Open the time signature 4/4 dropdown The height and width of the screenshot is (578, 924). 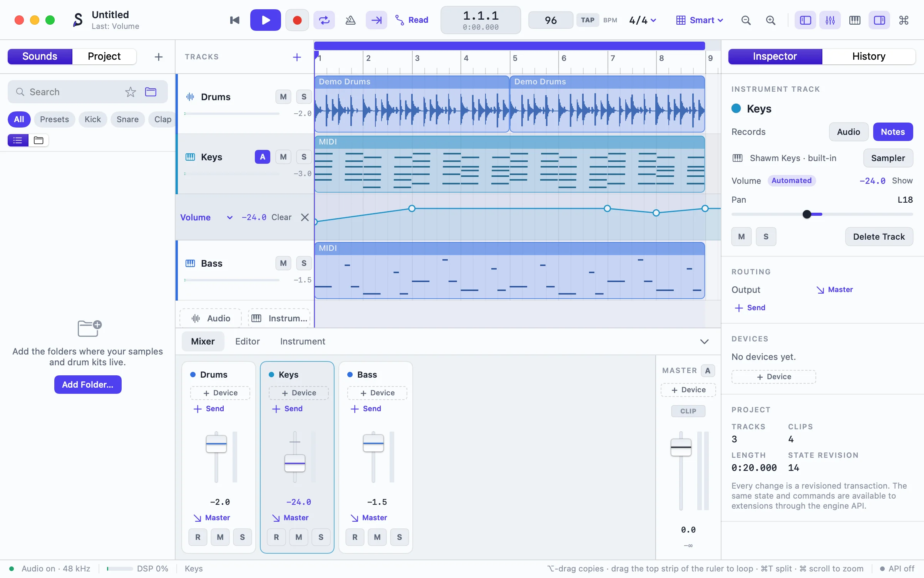tap(643, 20)
